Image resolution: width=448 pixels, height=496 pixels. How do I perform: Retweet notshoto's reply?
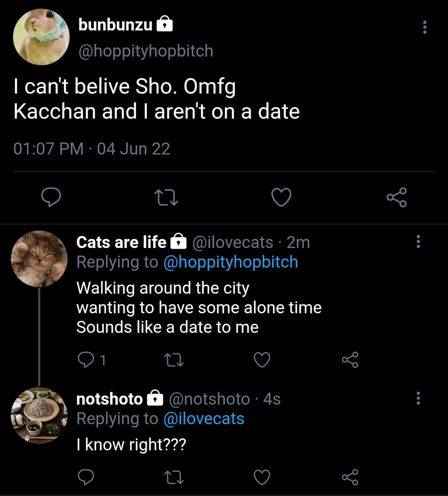(174, 477)
